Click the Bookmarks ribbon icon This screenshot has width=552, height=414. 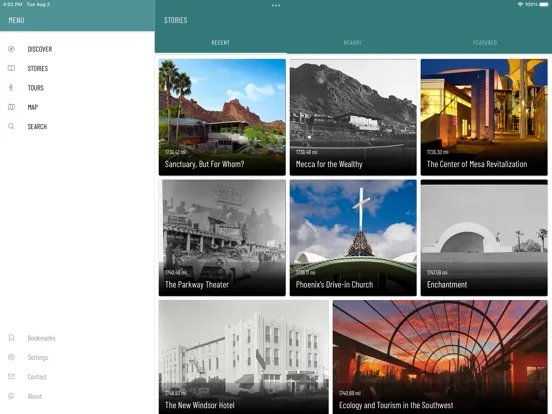[11, 338]
